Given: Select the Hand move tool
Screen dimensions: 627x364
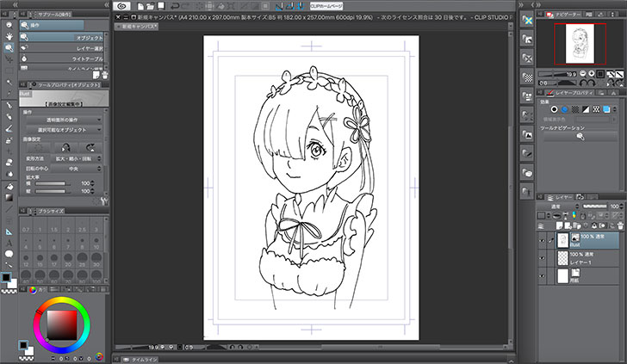Looking at the screenshot, I should point(9,36).
